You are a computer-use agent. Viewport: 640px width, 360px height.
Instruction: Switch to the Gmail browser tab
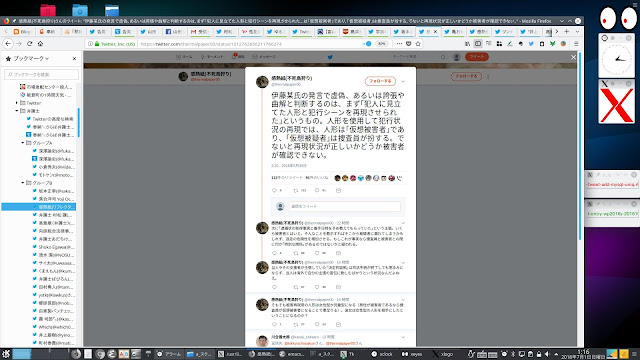click(x=199, y=31)
